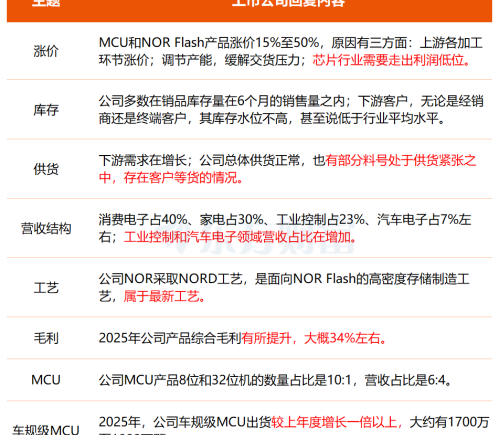This screenshot has height=435, width=499.
Task: Click text 公司多数在销品库存量在6个月的销售量之内
Action: (x=222, y=101)
